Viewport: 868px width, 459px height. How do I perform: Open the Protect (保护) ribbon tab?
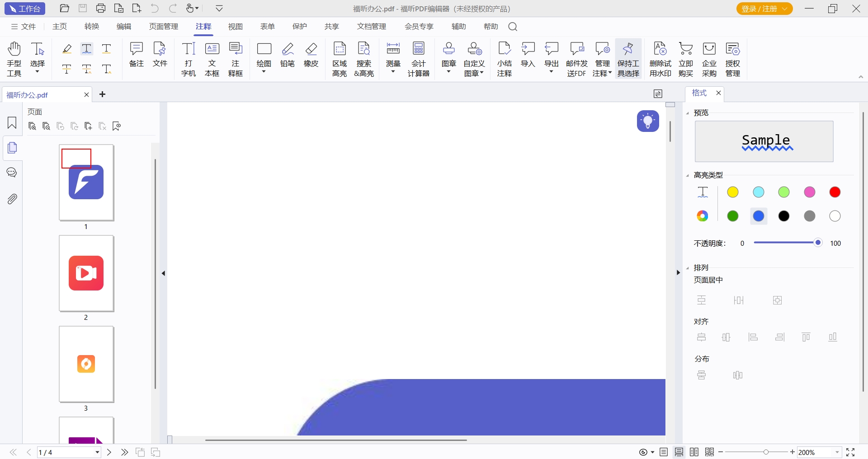click(x=299, y=27)
